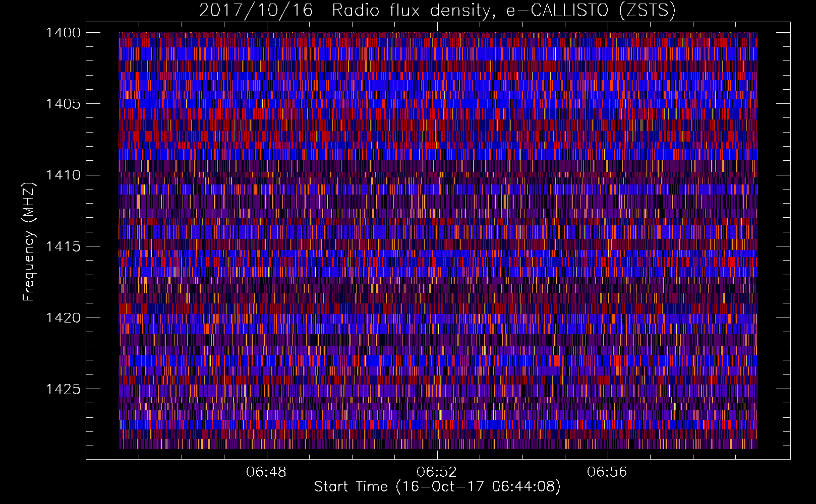This screenshot has width=816, height=504.
Task: Click the 06:48 time tick label
Action: tap(266, 472)
